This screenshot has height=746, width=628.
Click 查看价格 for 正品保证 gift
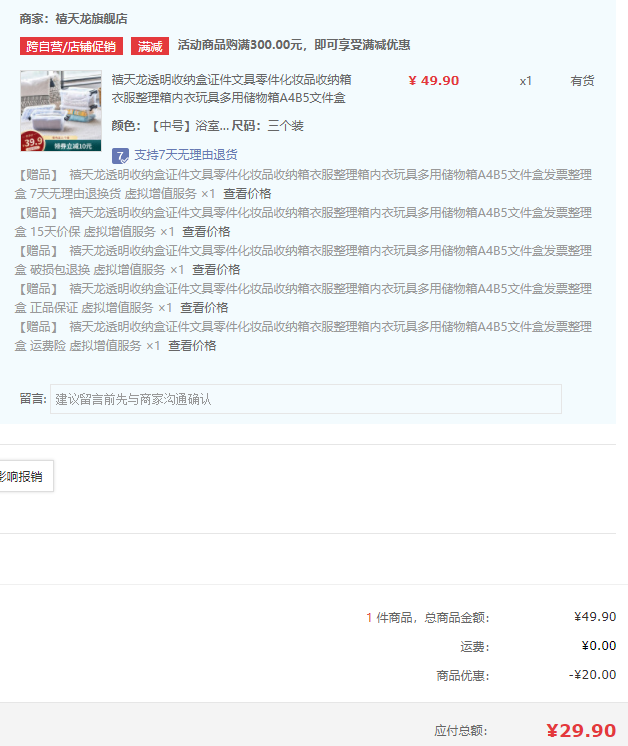[204, 308]
